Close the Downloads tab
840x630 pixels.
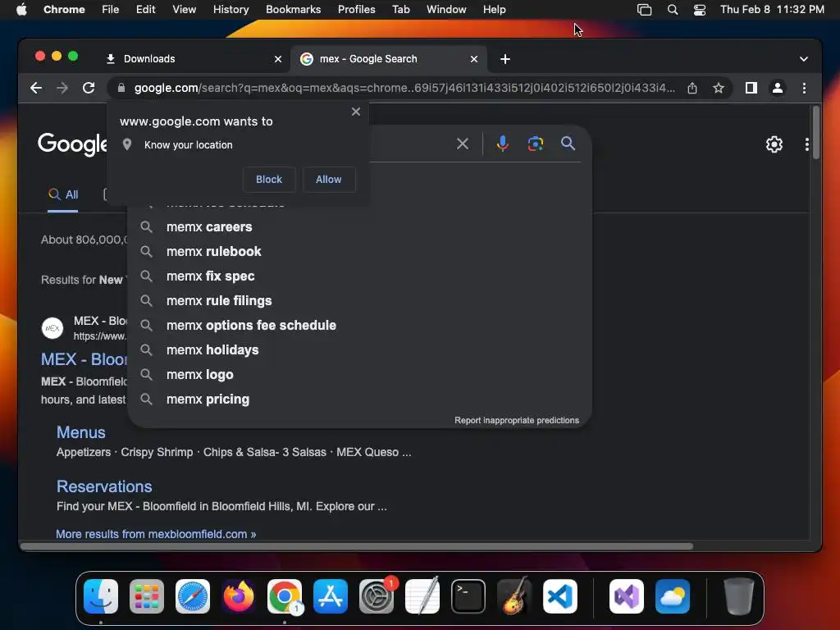[278, 59]
